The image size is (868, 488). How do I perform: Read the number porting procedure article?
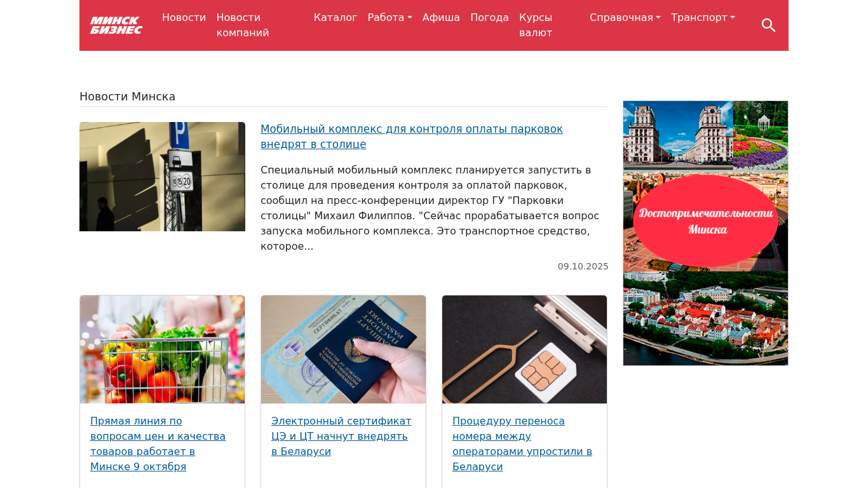tap(522, 444)
